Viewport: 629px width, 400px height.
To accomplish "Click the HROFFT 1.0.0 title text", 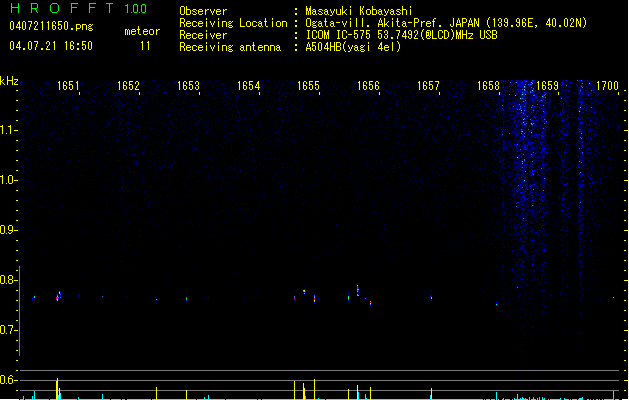I will [79, 8].
